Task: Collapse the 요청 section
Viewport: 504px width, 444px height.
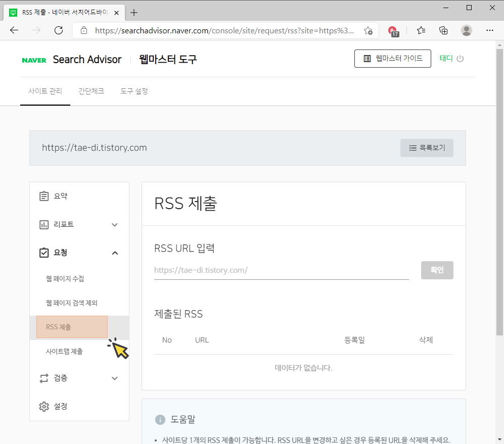Action: 115,253
